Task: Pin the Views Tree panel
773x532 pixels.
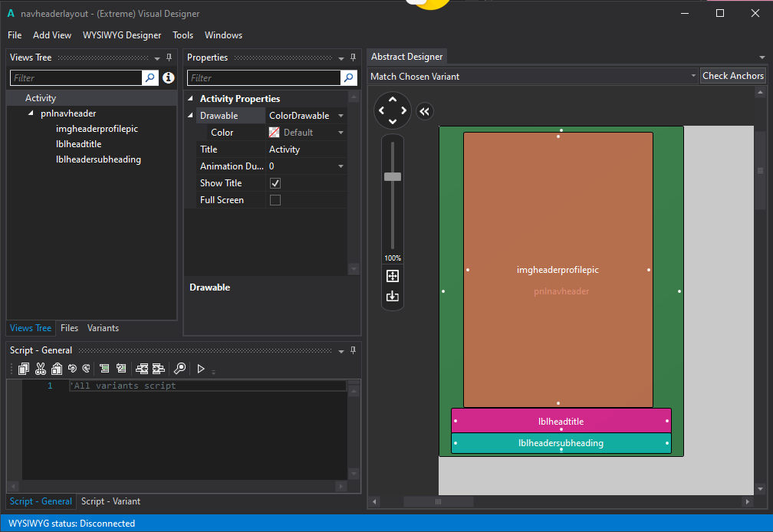Action: [x=169, y=57]
